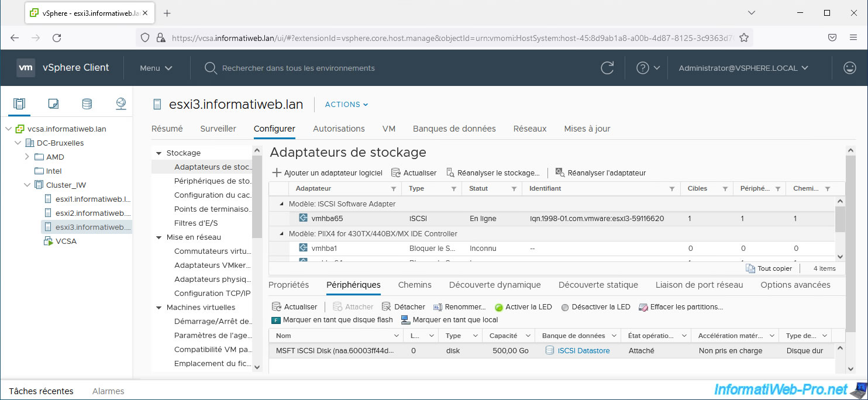Open the Storage inventory view icon
This screenshot has height=400, width=868.
click(87, 104)
